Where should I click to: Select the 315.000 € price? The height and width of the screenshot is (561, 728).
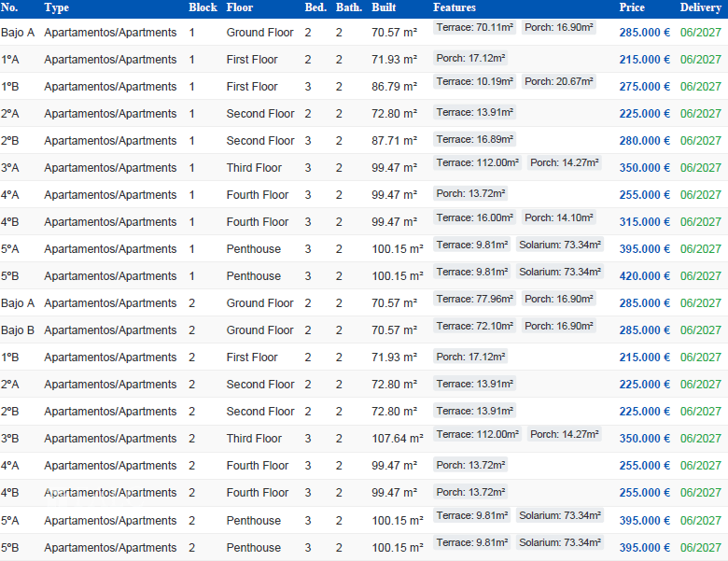tap(645, 222)
